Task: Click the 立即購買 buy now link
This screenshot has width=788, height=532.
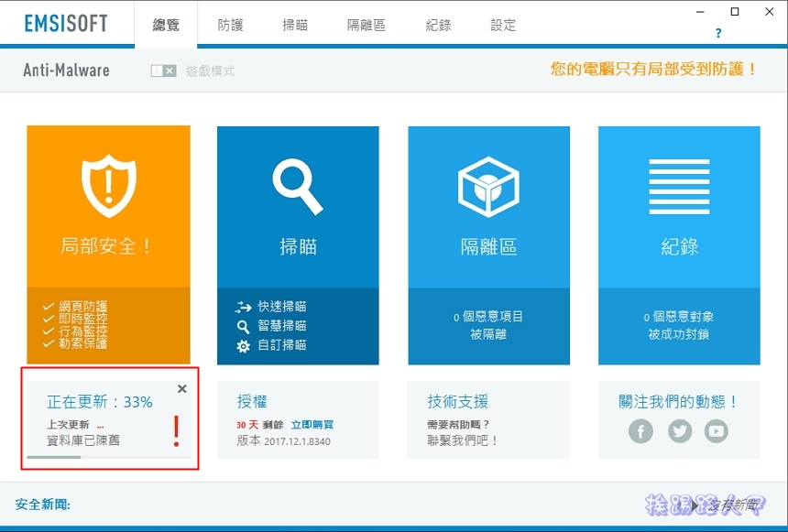Action: tap(312, 425)
